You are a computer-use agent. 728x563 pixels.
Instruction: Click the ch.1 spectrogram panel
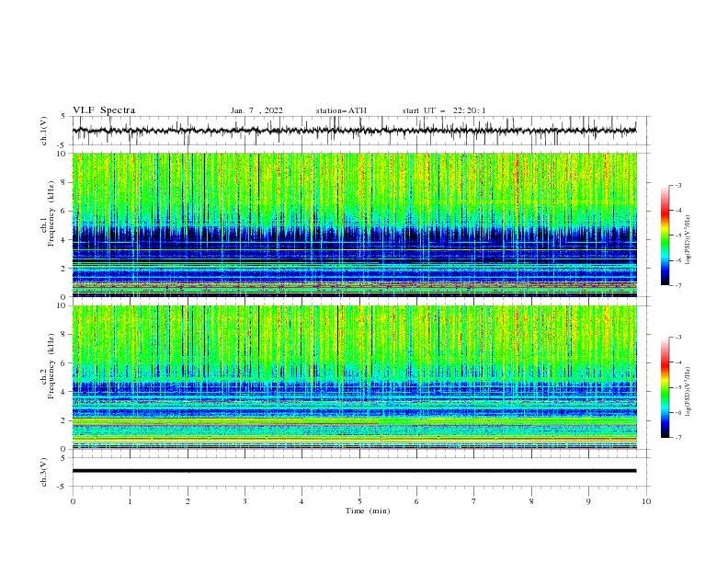355,224
